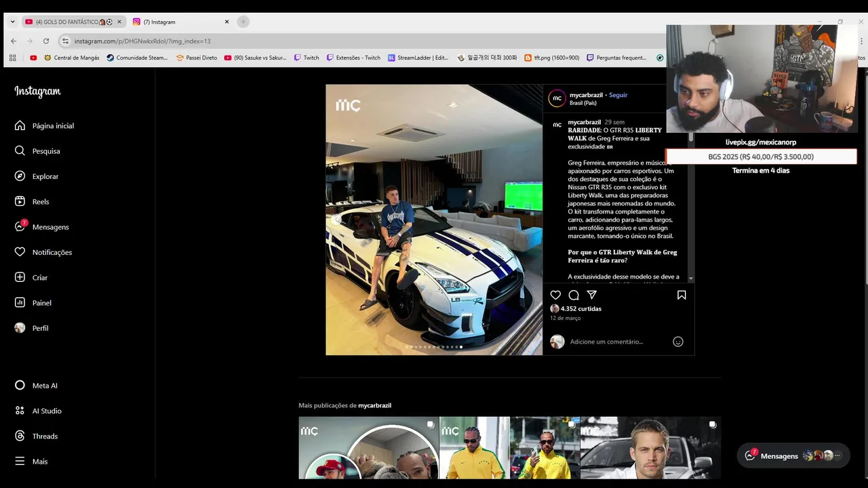Click the address bar URL
This screenshot has height=488, width=868.
[142, 41]
